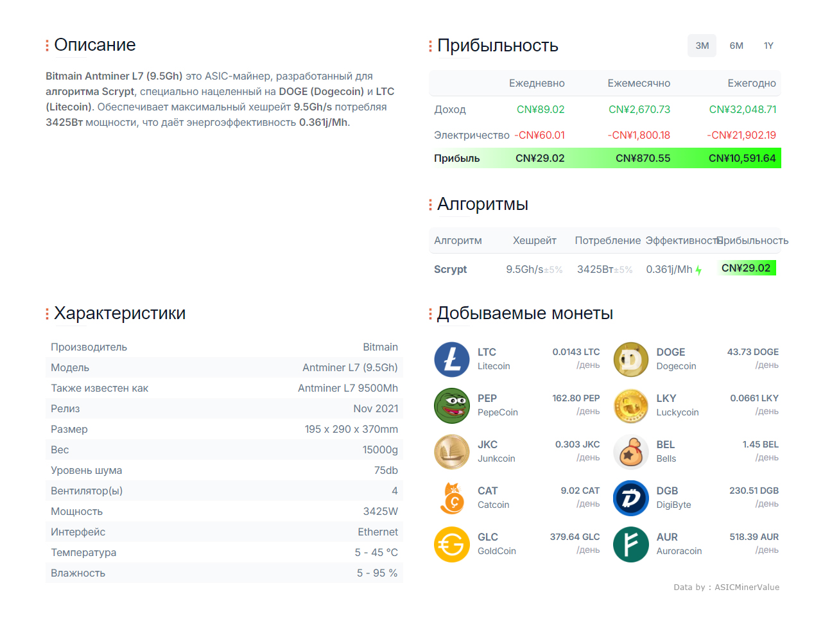Click the green CN¥29.02 algorithm profit badge
Screen dimensions: 832x644
(746, 268)
